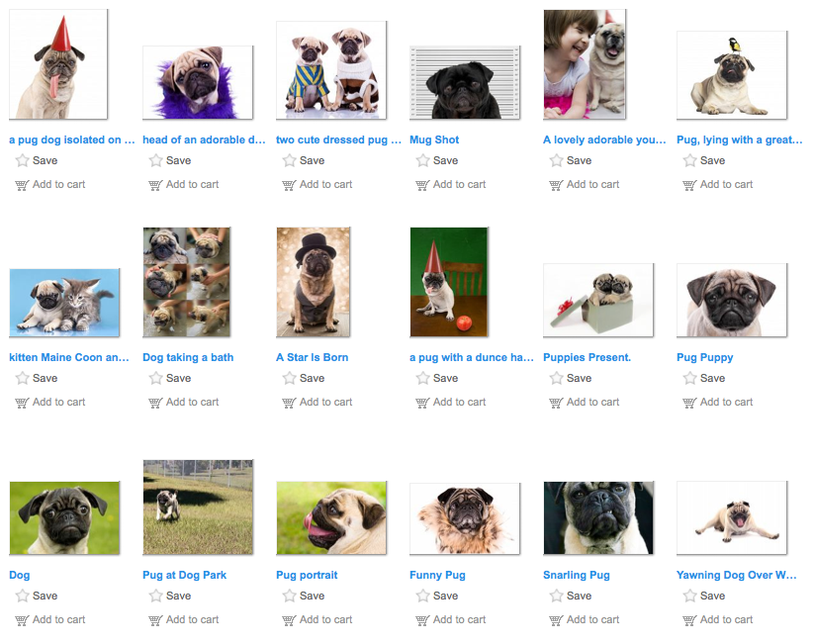The height and width of the screenshot is (644, 814).
Task: Click the cart icon under Dog taking a bath
Action: (x=155, y=403)
